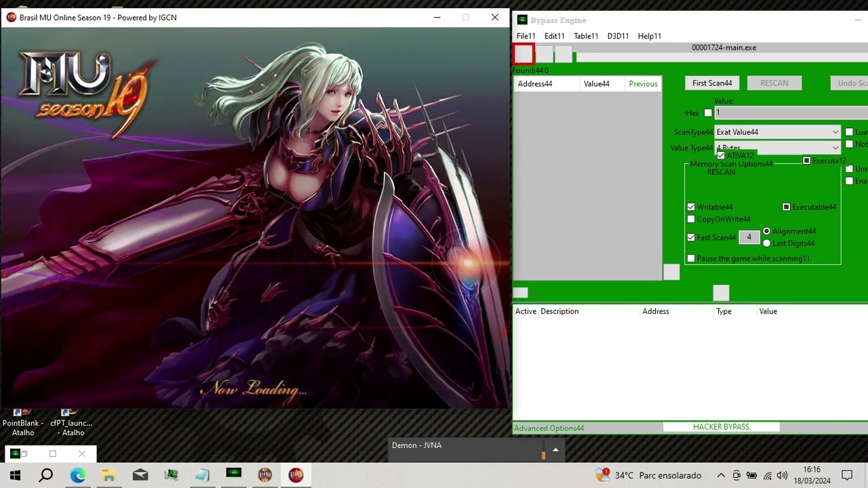The height and width of the screenshot is (488, 868).
Task: Toggle the Hex checkbox
Action: click(708, 113)
